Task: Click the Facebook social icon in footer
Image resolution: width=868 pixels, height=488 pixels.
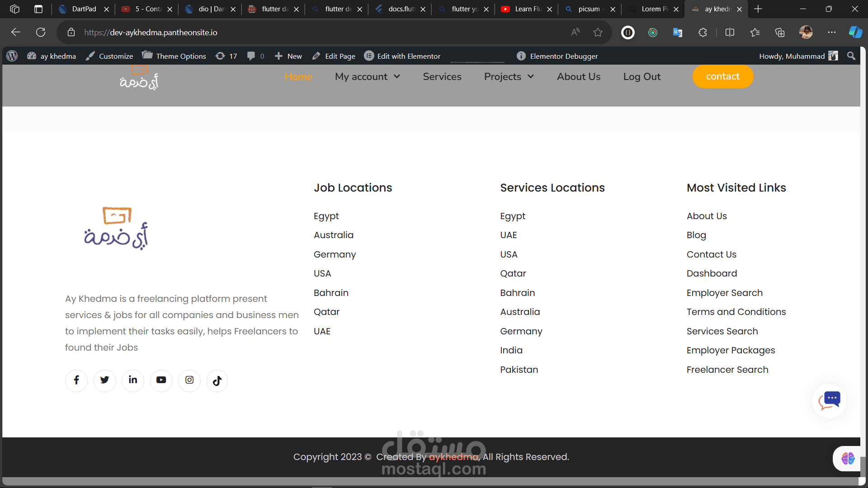Action: [76, 380]
